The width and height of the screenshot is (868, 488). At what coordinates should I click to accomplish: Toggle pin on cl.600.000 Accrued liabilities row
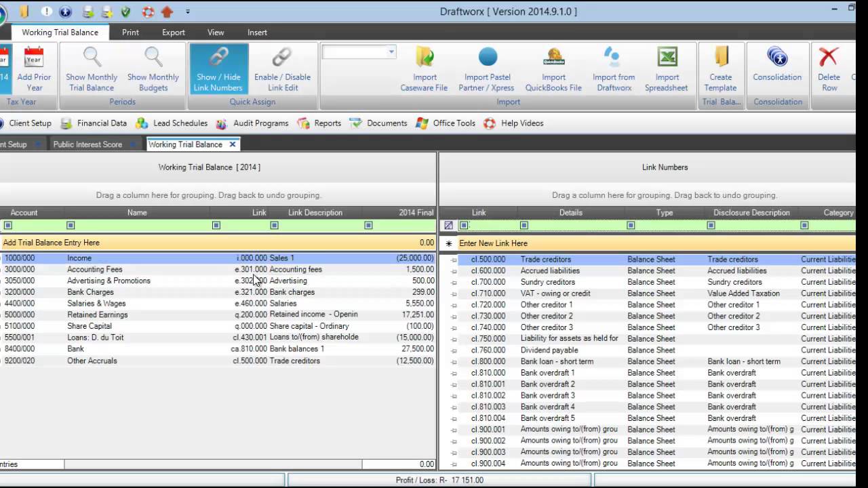pos(454,271)
